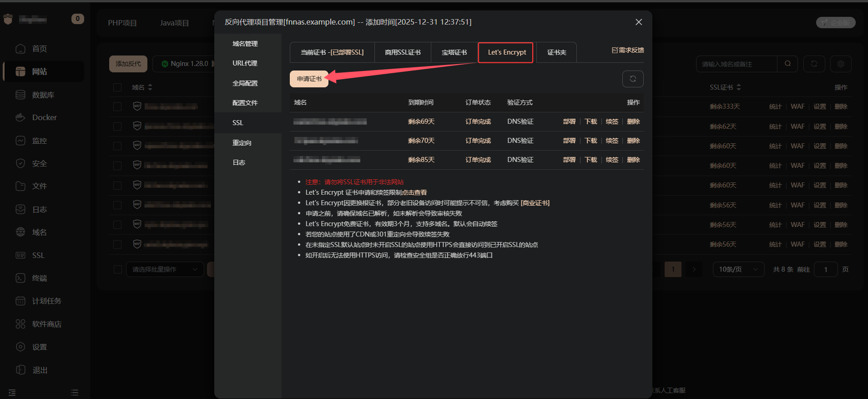Click 续签 for the 剩余69天 certificate
868x399 pixels.
612,121
